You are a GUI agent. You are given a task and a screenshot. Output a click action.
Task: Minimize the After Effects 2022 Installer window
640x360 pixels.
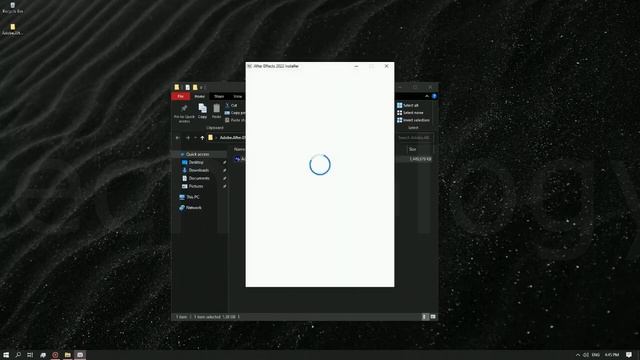pyautogui.click(x=356, y=66)
